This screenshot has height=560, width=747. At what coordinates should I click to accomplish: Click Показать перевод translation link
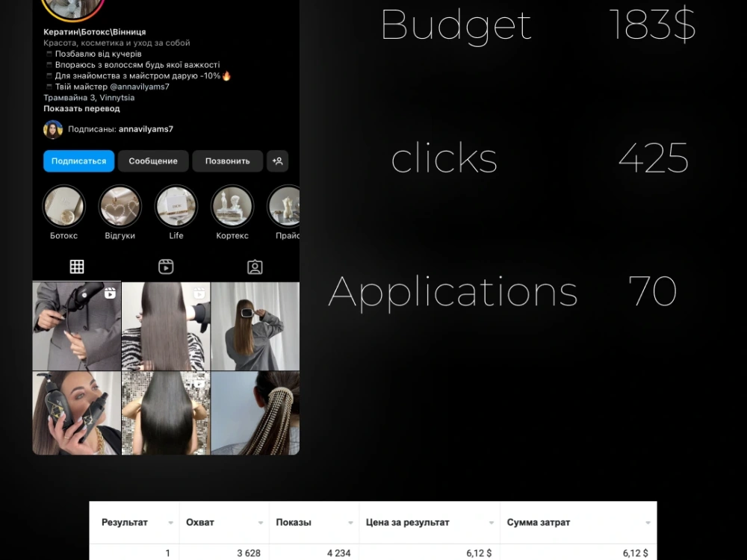coord(81,108)
